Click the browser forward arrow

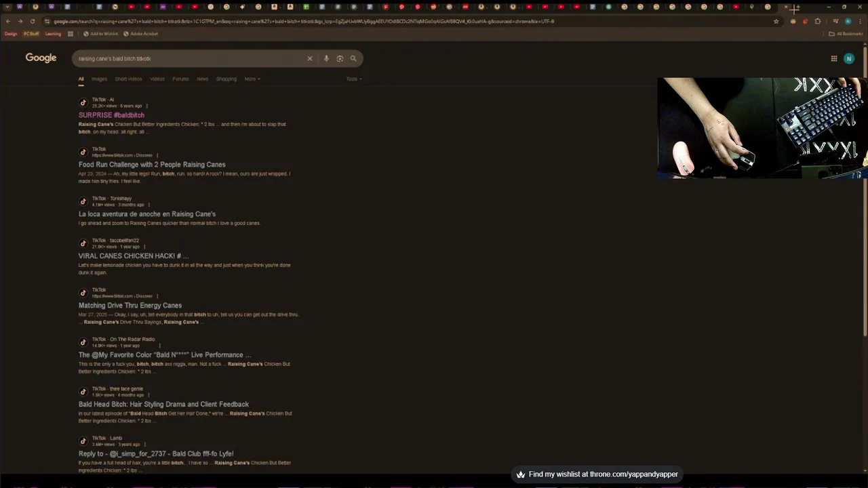tap(20, 21)
